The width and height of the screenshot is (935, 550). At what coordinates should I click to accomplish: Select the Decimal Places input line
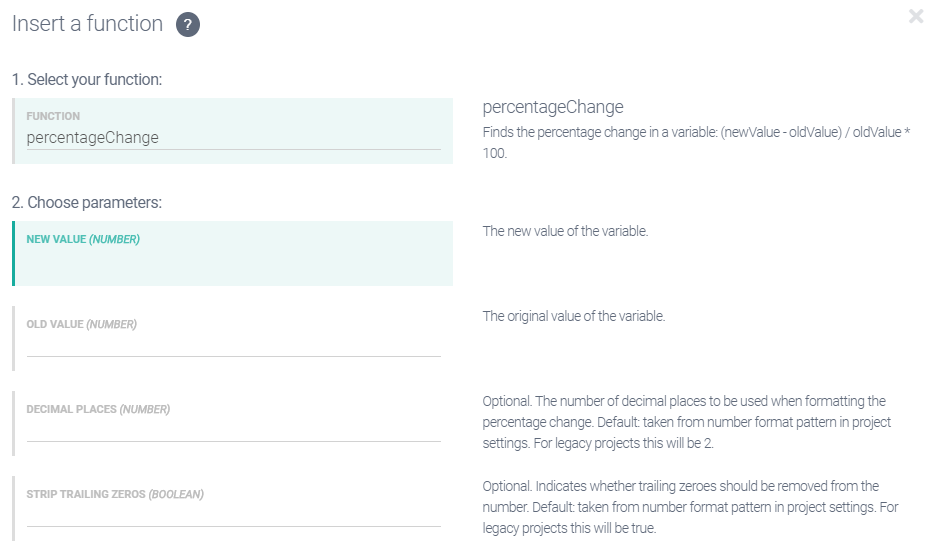coord(233,431)
